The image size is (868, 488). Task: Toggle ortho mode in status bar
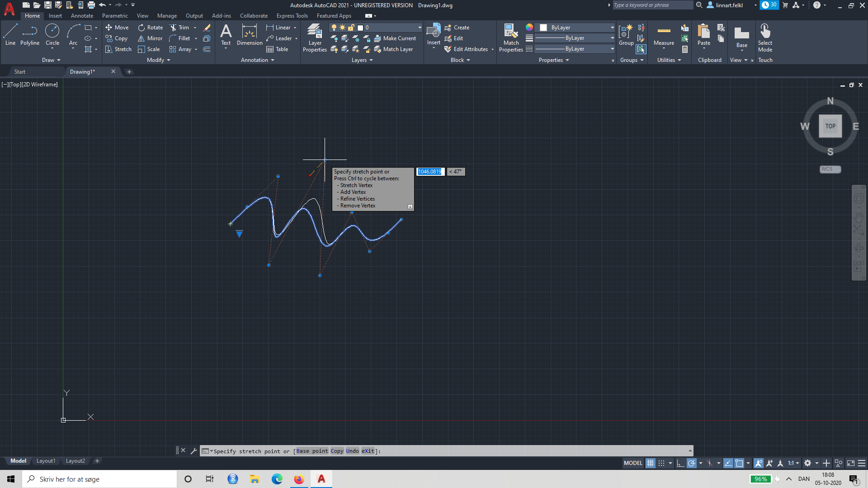pyautogui.click(x=680, y=463)
